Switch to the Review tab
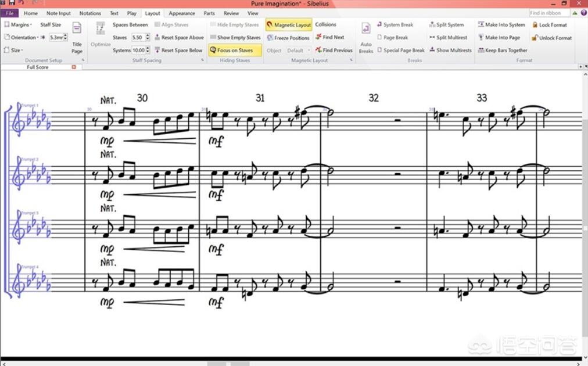Screen dimensions: 588x366 pos(231,13)
